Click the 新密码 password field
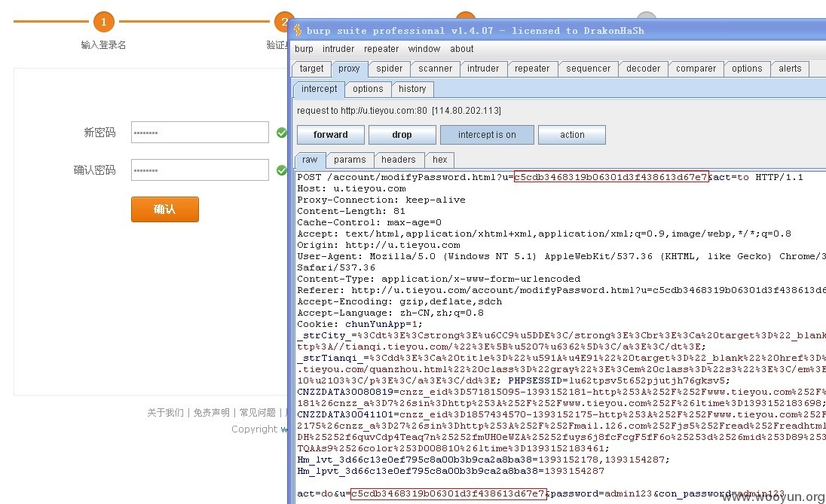The width and height of the screenshot is (826, 504). pyautogui.click(x=200, y=132)
